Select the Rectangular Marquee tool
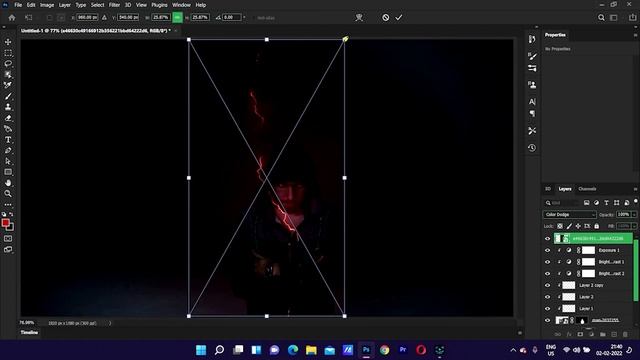Viewport: 640px width, 360px height. pyautogui.click(x=8, y=53)
